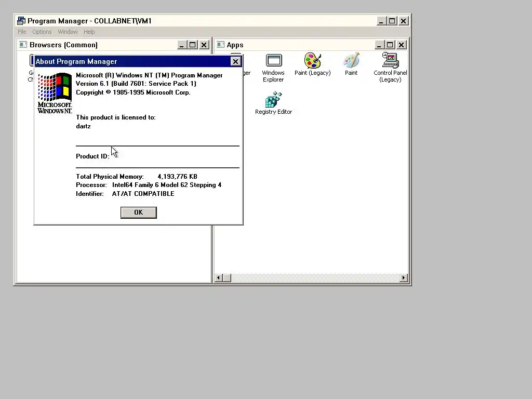
Task: Open the Options menu
Action: coord(42,32)
